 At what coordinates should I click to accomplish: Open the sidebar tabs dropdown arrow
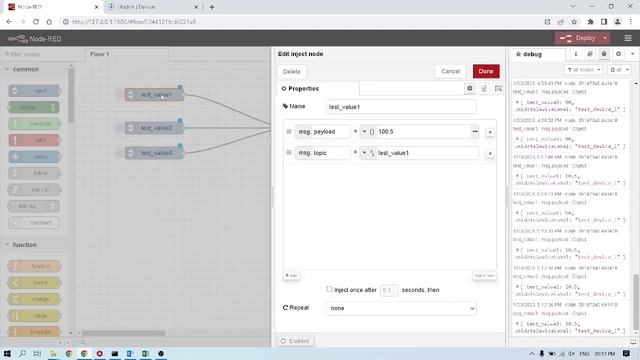pyautogui.click(x=633, y=54)
